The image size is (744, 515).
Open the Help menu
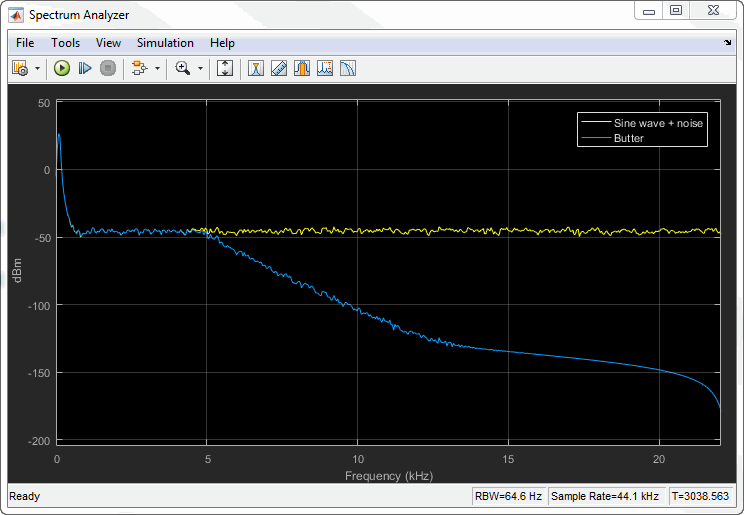[222, 43]
